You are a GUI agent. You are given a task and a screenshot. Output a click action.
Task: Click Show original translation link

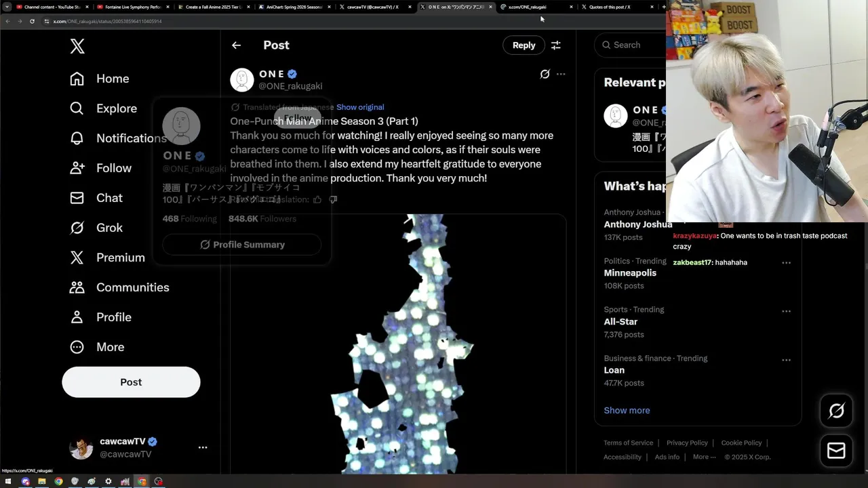[x=360, y=107]
